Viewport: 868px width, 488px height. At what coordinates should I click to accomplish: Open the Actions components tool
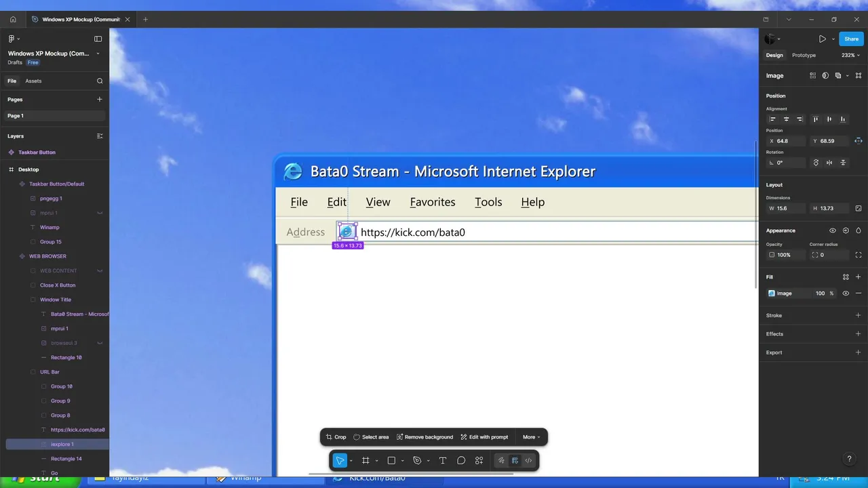tap(479, 461)
